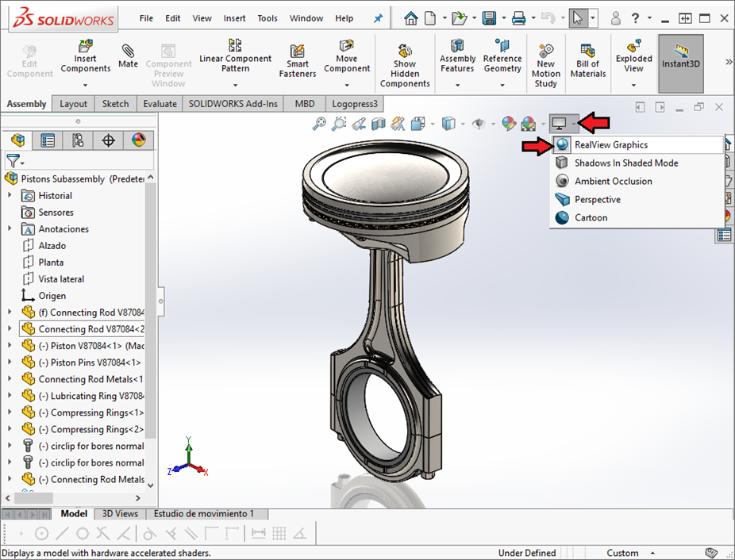This screenshot has height=560, width=735.
Task: Click the Help question mark icon
Action: click(x=635, y=18)
